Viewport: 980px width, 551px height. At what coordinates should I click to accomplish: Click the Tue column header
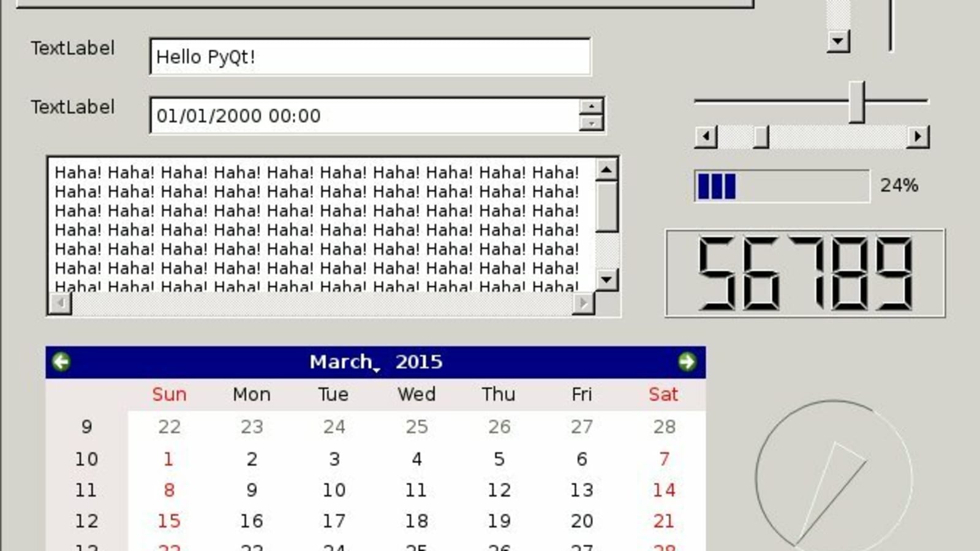tap(334, 394)
